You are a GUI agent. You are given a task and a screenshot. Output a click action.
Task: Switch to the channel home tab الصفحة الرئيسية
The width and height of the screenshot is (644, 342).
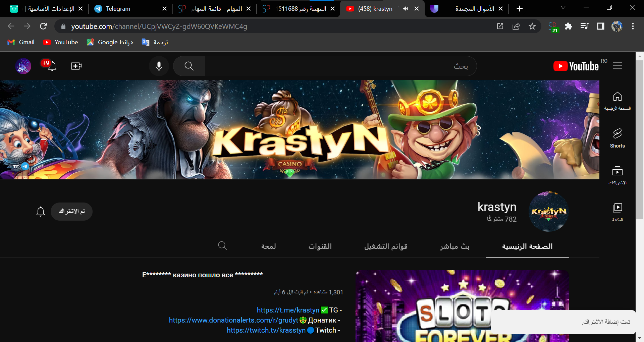tap(527, 246)
